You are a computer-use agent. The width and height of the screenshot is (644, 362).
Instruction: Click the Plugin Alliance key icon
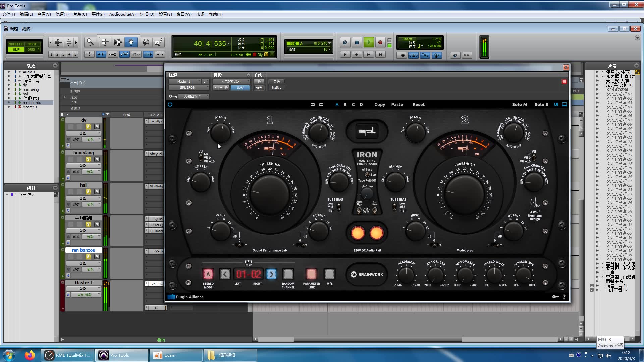point(555,297)
